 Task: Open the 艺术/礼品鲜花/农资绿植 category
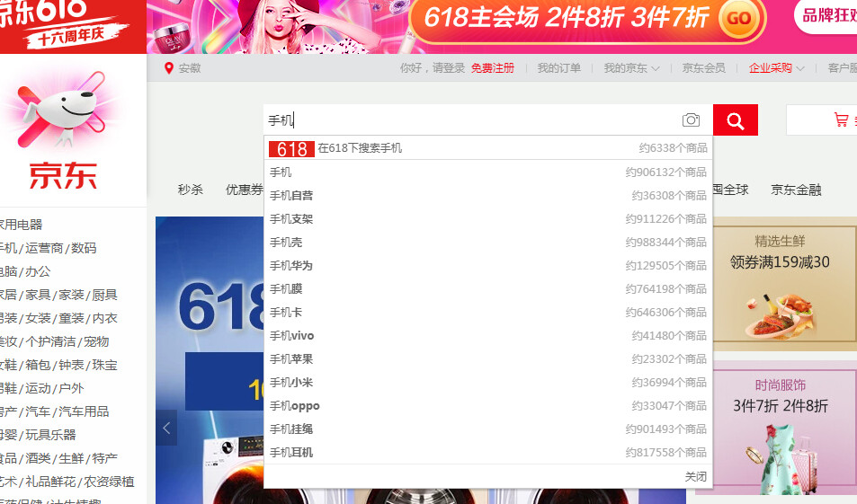coord(67,482)
